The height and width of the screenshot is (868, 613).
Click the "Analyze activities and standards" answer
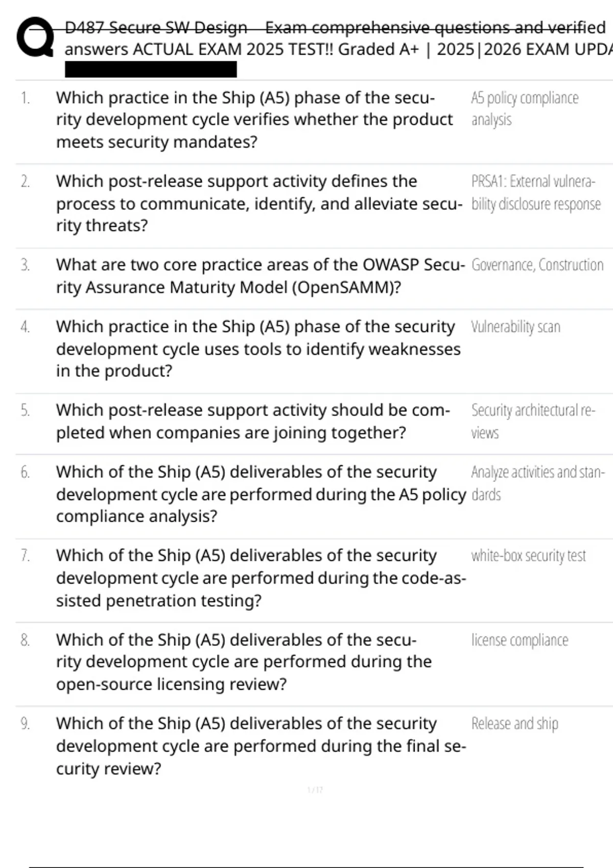click(537, 483)
